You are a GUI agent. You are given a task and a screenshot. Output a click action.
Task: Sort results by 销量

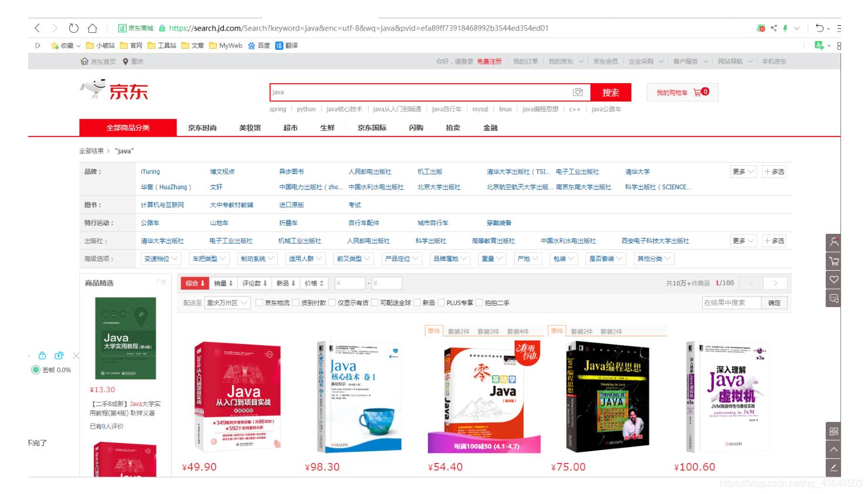(223, 283)
